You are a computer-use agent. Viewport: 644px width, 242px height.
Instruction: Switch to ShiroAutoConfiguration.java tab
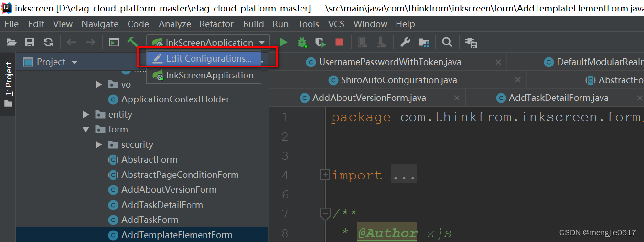pos(399,80)
